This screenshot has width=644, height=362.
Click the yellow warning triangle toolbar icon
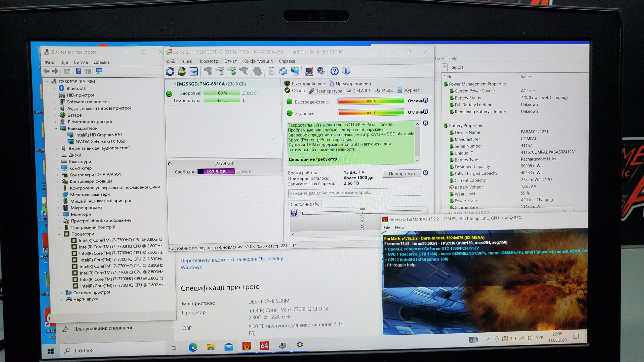click(182, 71)
